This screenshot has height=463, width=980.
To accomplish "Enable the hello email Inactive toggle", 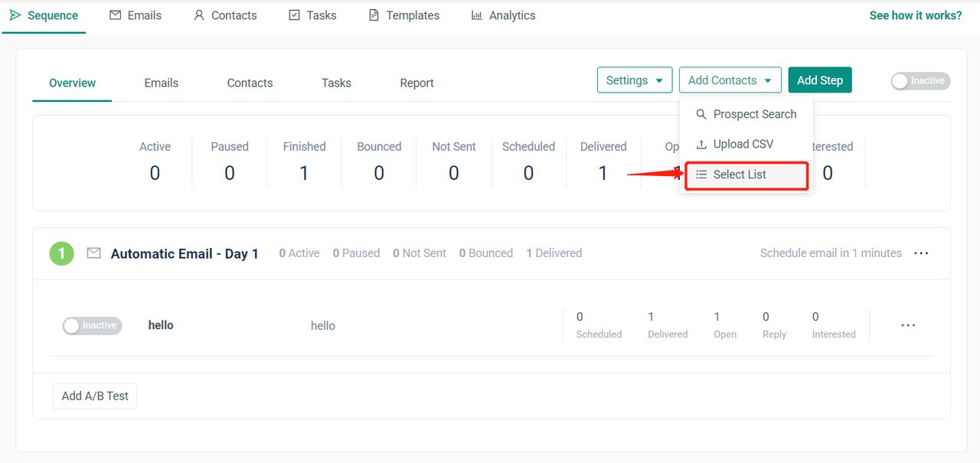I will click(x=92, y=326).
